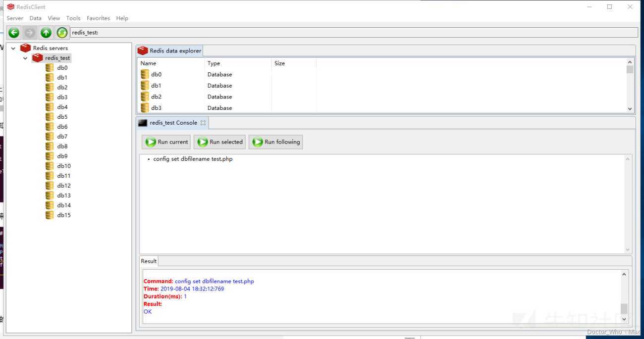
Task: Close the redis_test Console tab
Action: pos(203,123)
